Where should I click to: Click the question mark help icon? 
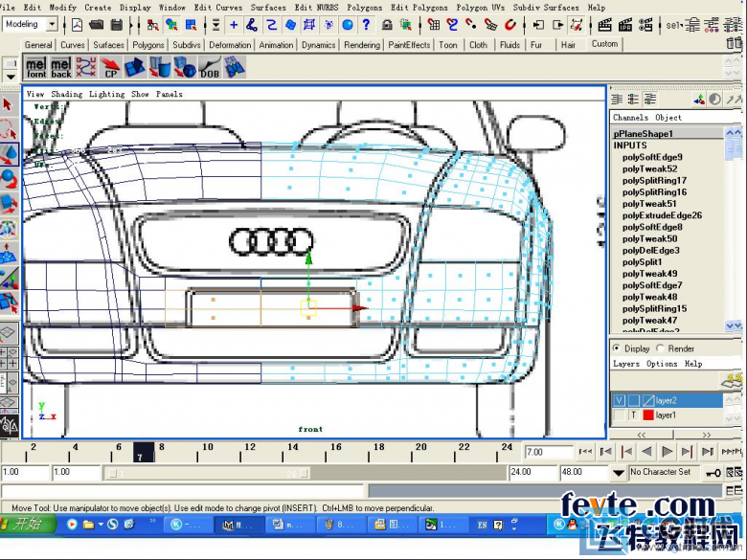pyautogui.click(x=366, y=25)
